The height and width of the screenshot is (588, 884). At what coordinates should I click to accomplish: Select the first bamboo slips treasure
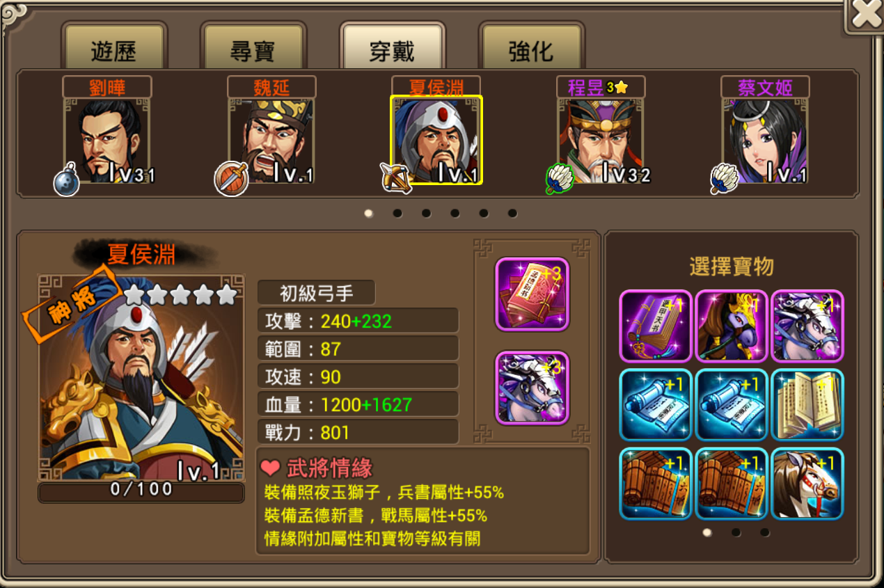pos(656,484)
